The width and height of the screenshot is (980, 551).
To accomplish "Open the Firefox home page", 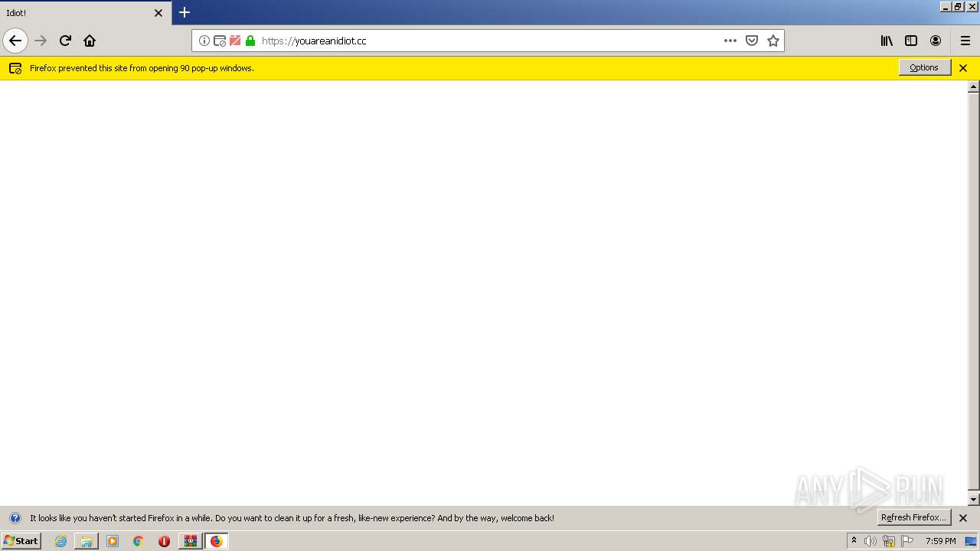I will pos(90,41).
